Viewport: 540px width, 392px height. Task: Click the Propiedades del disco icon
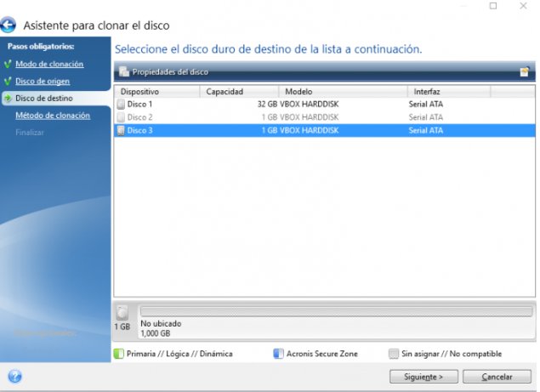point(124,71)
